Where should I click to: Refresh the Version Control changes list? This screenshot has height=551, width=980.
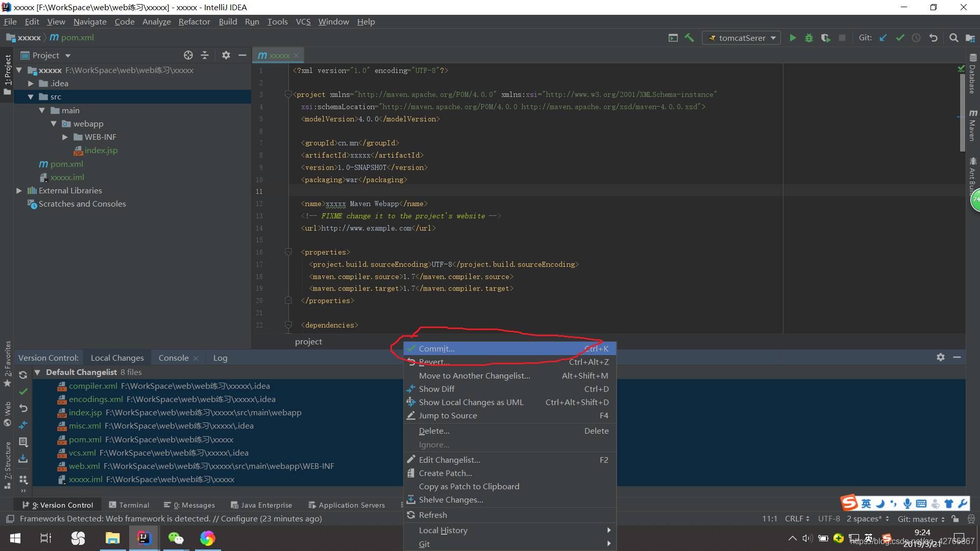point(23,375)
